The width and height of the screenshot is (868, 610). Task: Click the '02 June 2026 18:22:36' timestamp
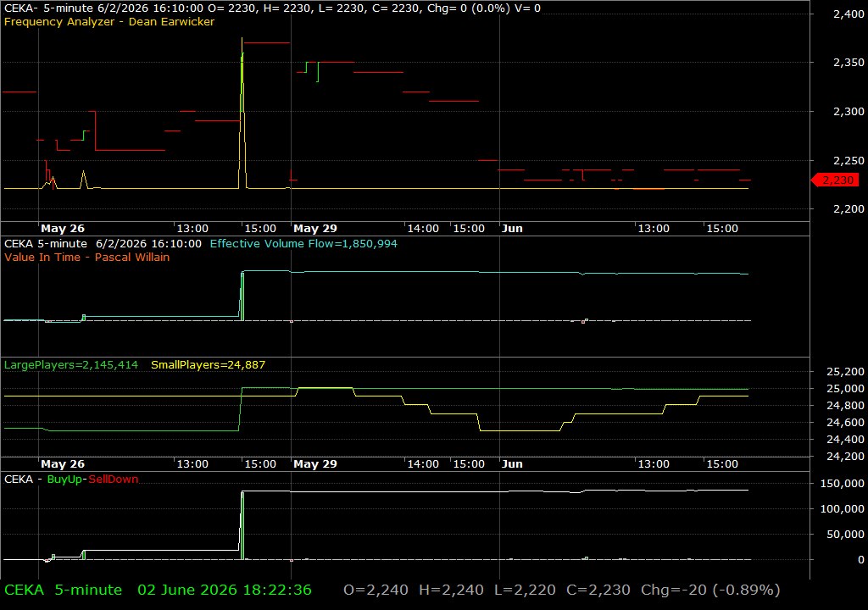click(225, 590)
